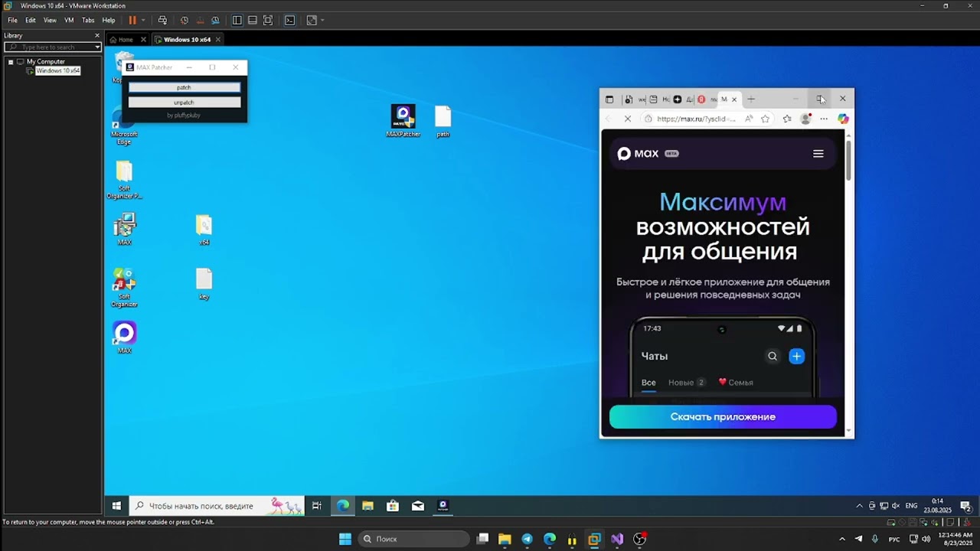
Task: Select the key file on the desktop
Action: tap(204, 284)
